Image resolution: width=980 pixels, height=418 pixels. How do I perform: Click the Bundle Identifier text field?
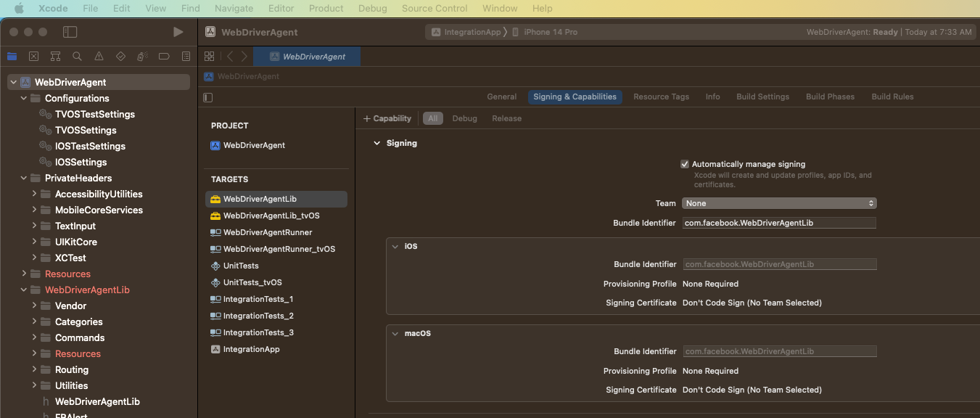point(779,223)
